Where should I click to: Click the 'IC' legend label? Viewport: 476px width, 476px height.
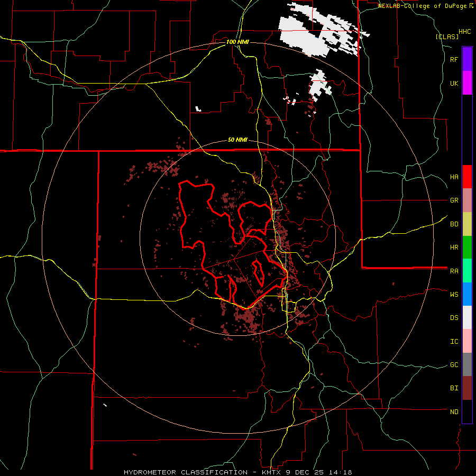[454, 341]
